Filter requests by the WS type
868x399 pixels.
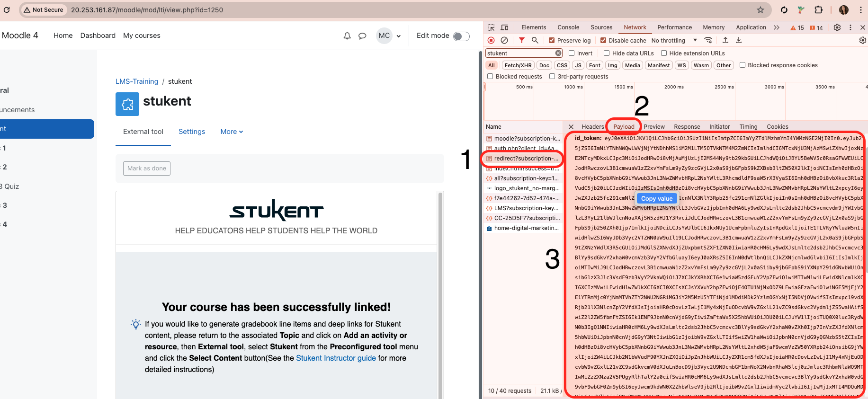pos(681,65)
